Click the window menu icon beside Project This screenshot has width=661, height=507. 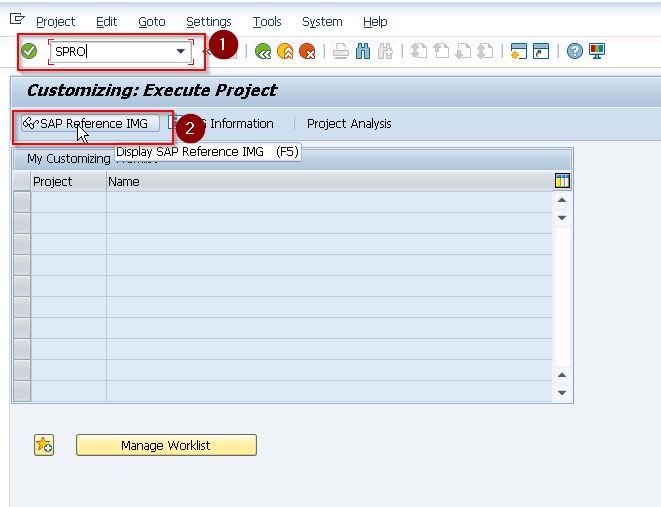17,19
